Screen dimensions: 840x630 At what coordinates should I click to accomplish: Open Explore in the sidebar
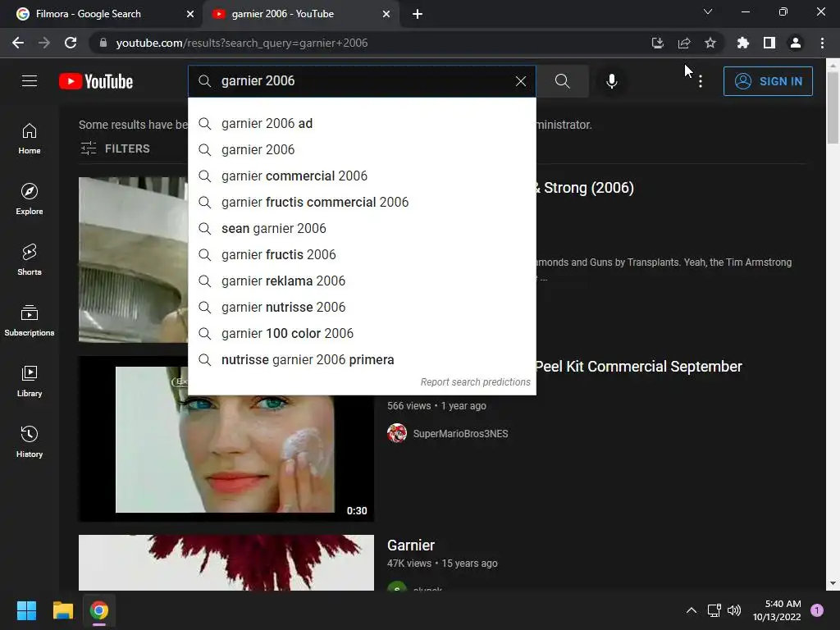[30, 199]
